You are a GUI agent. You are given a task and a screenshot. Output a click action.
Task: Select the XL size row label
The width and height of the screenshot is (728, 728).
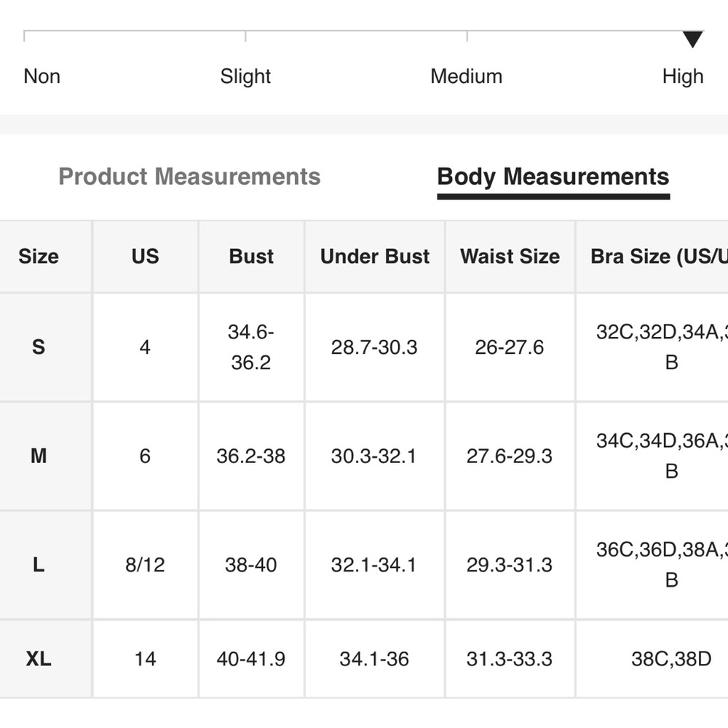tap(39, 659)
